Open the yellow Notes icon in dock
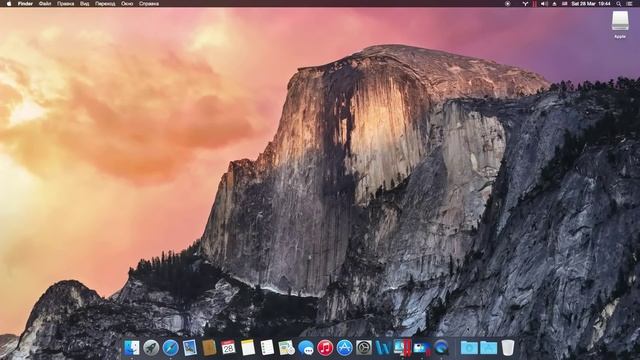Image resolution: width=640 pixels, height=360 pixels. 248,348
